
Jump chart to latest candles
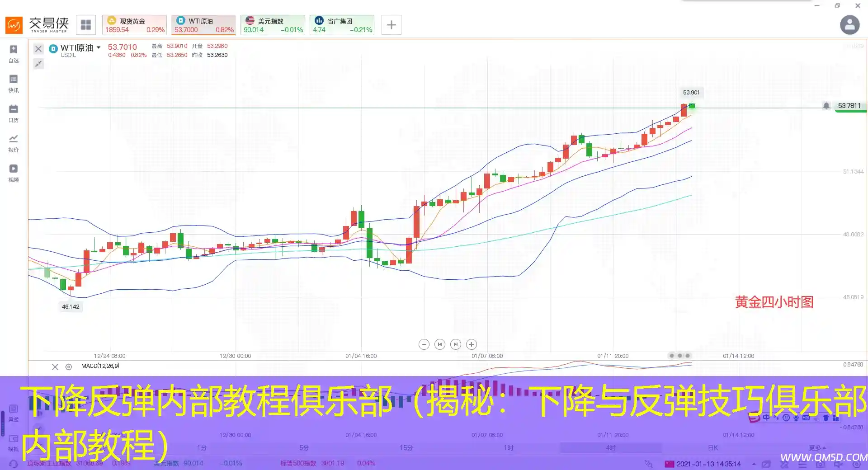pos(455,344)
